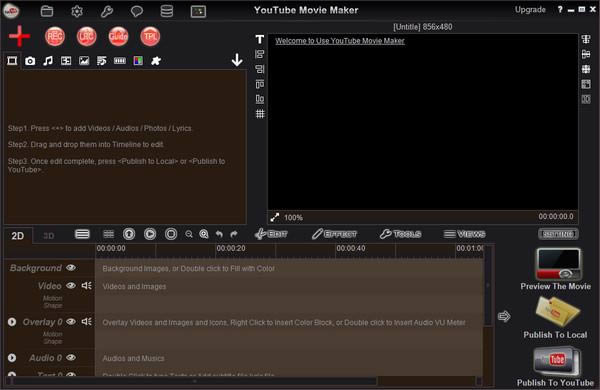Select the picture image media tab
This screenshot has height=390, width=600.
84,61
